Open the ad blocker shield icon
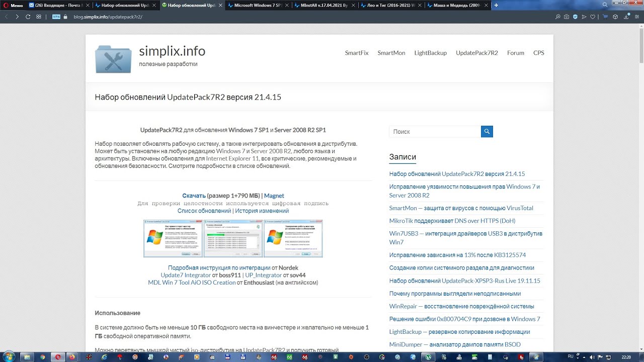The image size is (644, 362). (x=576, y=17)
